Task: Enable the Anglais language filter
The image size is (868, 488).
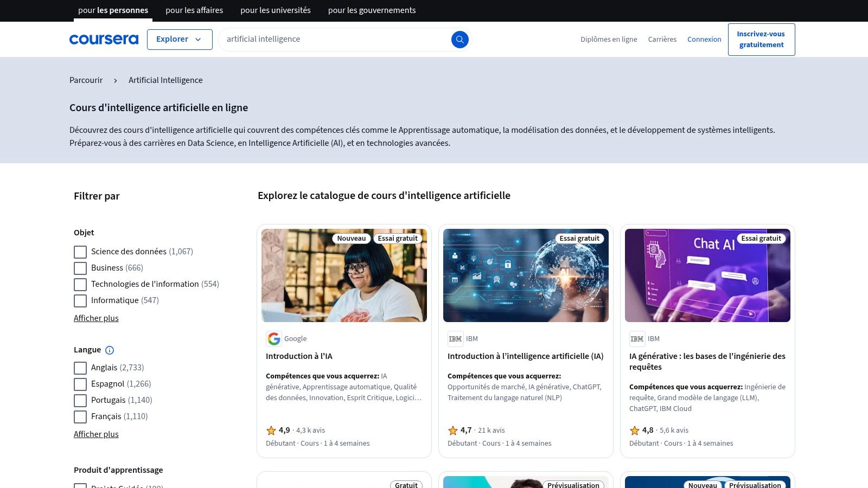Action: coord(80,368)
